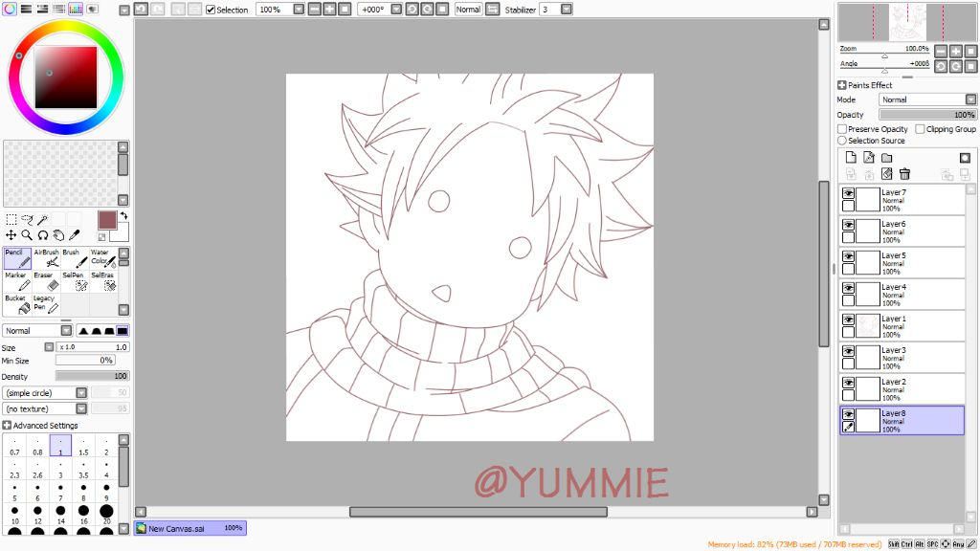Open the (no texture) dropdown

[x=81, y=408]
